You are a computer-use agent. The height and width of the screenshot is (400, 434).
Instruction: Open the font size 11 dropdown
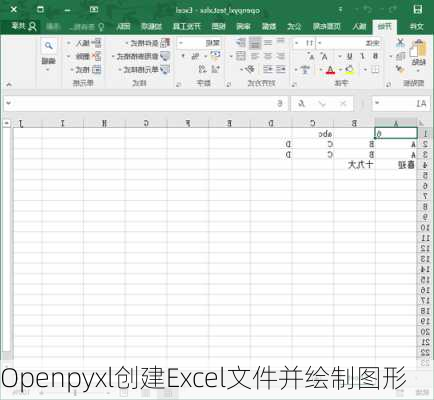pos(296,43)
